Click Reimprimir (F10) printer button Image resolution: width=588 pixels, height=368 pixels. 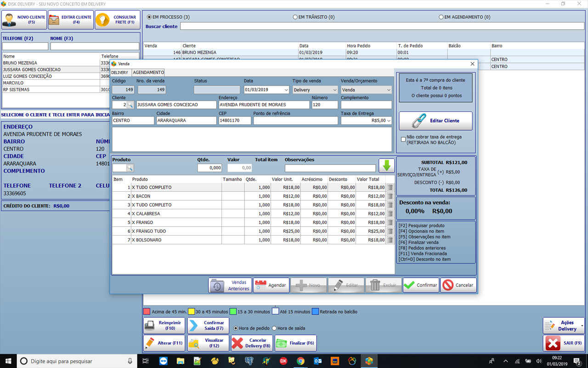[x=164, y=326]
